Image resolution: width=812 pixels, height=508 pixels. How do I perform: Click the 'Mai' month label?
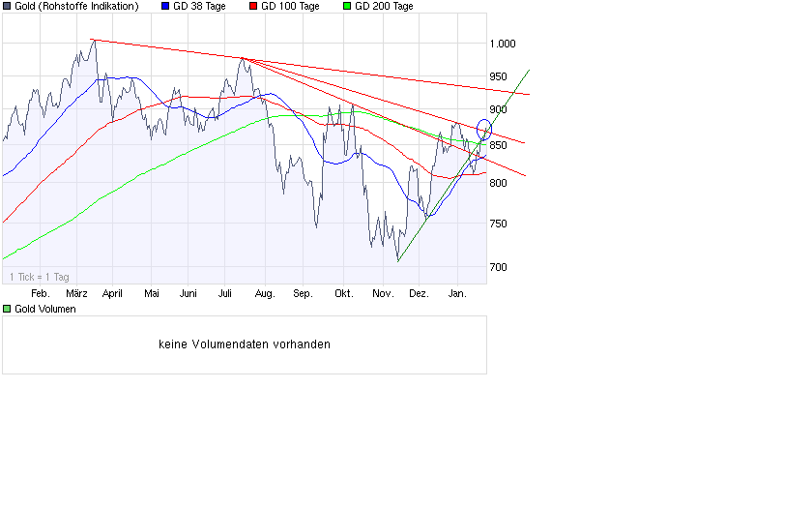151,293
